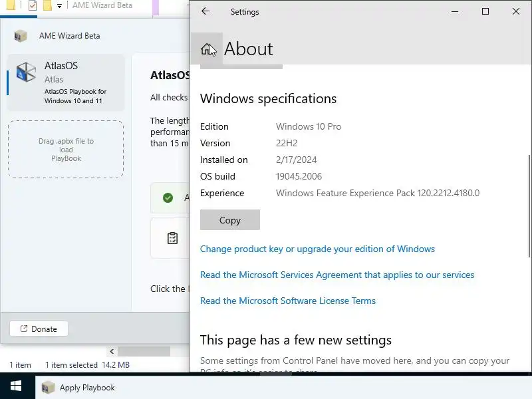
Task: Click 'This page has a few new settings' heading
Action: pyautogui.click(x=296, y=340)
